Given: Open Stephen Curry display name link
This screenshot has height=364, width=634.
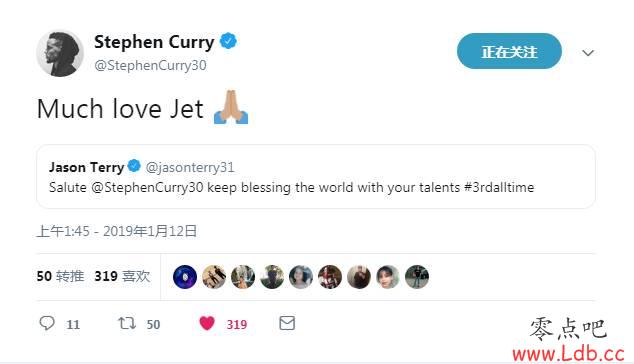Looking at the screenshot, I should (x=154, y=42).
